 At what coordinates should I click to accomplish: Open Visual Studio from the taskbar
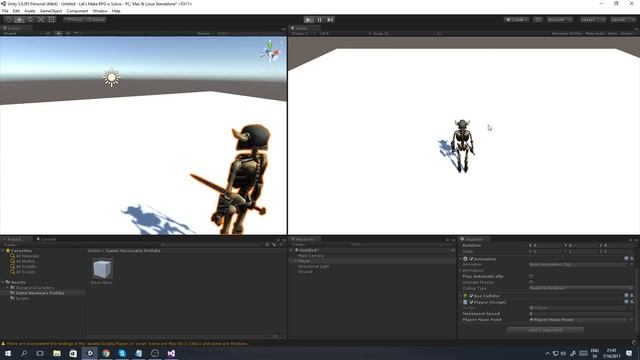(171, 353)
